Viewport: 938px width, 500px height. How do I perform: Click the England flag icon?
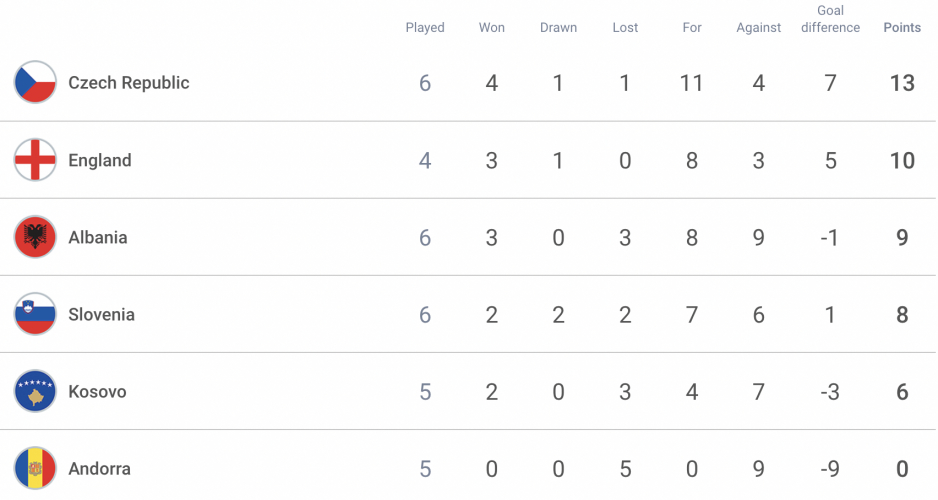35,160
